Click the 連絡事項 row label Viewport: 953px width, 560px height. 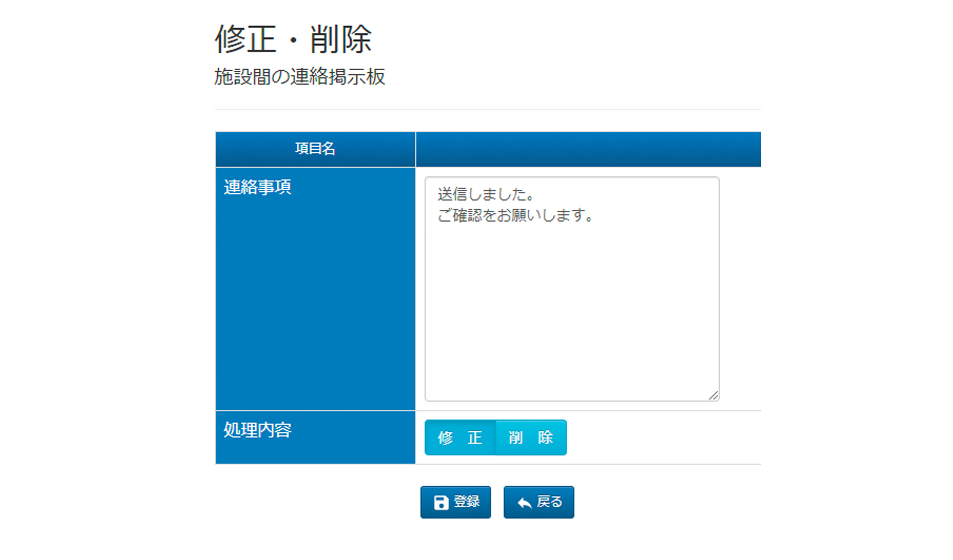[x=258, y=187]
